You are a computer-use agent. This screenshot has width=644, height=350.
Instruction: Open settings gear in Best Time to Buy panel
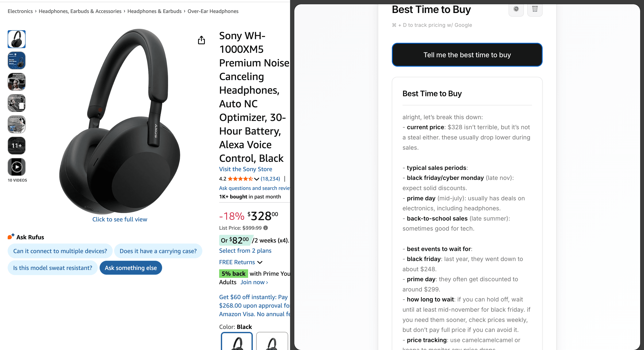coord(516,10)
